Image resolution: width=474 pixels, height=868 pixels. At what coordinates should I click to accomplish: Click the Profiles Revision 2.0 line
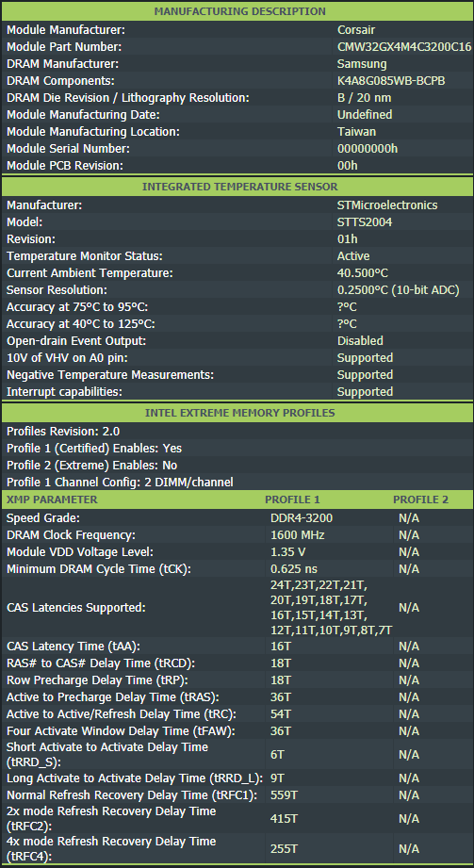click(63, 432)
